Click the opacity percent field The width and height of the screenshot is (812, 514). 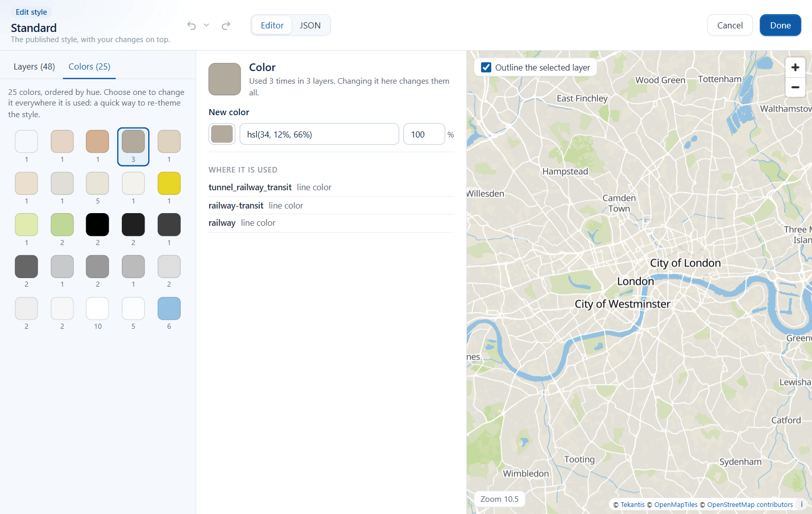[424, 134]
